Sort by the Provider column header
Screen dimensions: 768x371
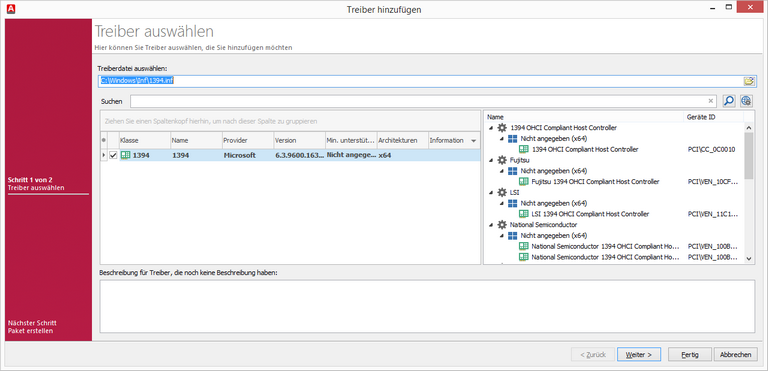click(x=247, y=140)
